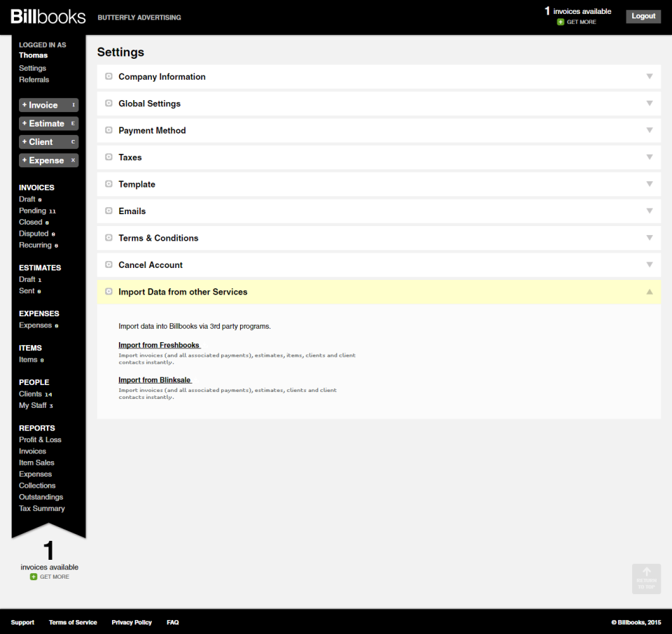This screenshot has height=634, width=672.
Task: Open the Referrals page
Action: pos(34,79)
